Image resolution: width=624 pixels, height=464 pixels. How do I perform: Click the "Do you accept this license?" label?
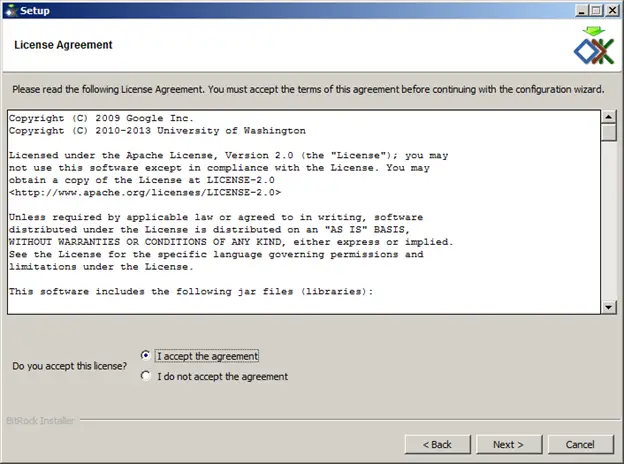pyautogui.click(x=70, y=366)
